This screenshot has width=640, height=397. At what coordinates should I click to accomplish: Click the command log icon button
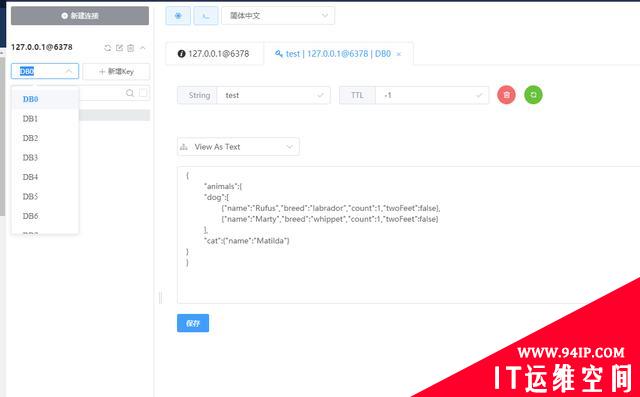[x=206, y=16]
